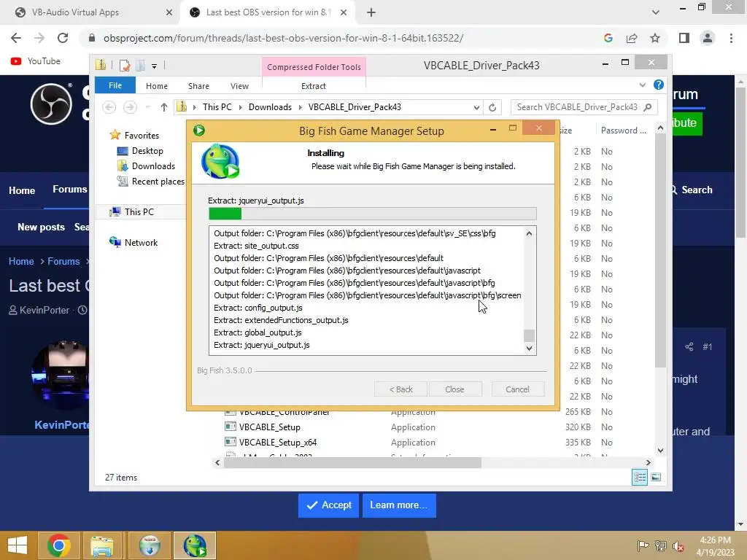Reload the Chrome page

tap(63, 38)
